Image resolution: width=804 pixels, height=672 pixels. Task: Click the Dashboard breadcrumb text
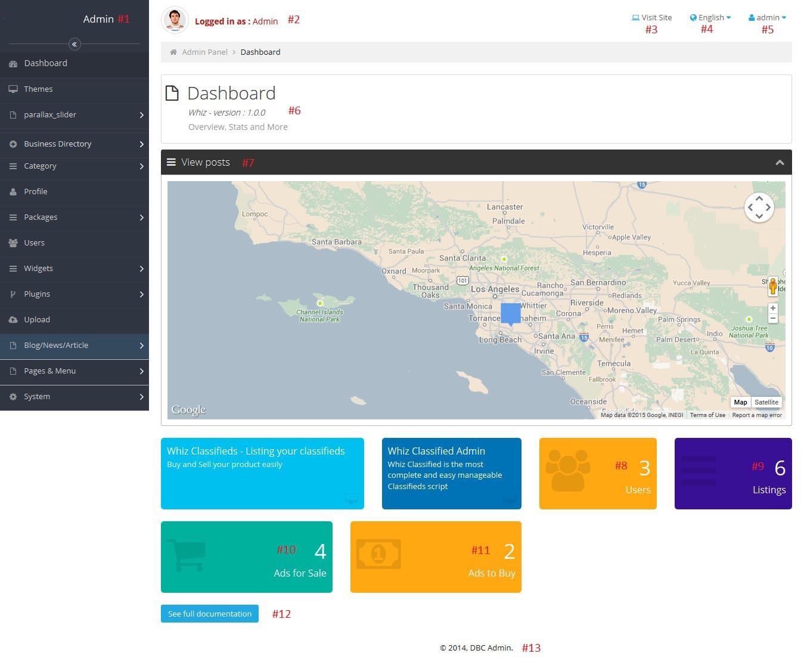[x=260, y=52]
